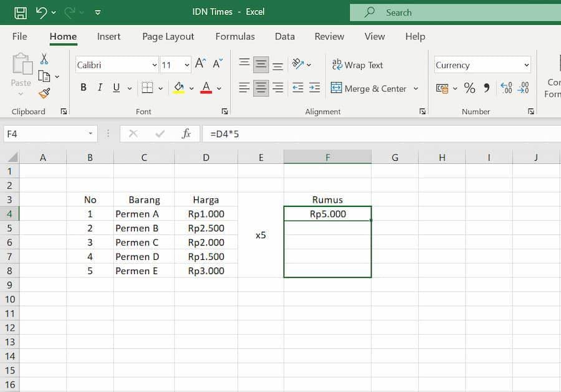Apply Percent Style number format
Image resolution: width=561 pixels, height=392 pixels.
[469, 88]
